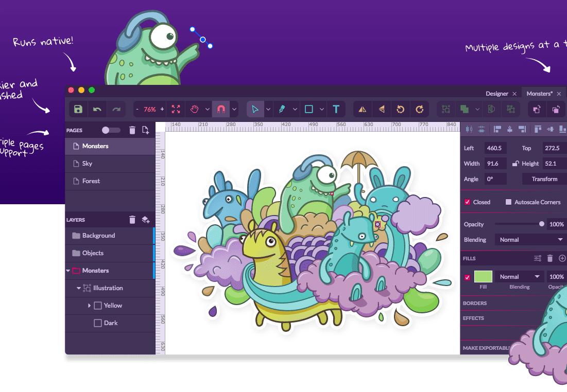Screen dimensions: 567x392
Task: Select the Move tool in the toolbar
Action: tap(256, 109)
